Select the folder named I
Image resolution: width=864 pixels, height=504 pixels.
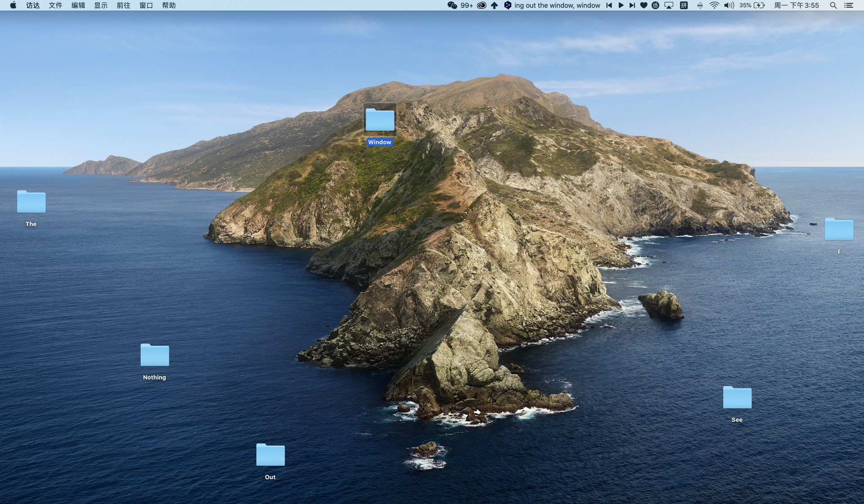click(839, 229)
